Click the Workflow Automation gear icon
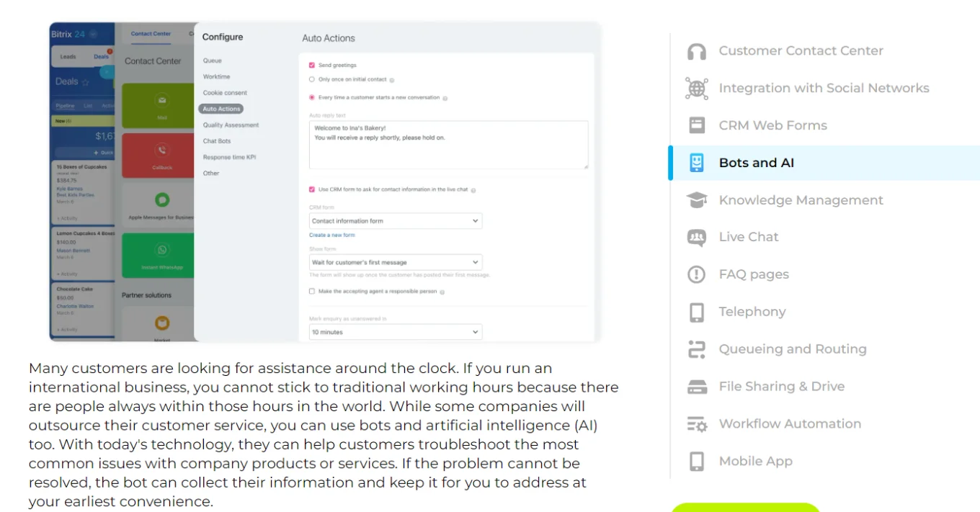The image size is (980, 512). pos(696,424)
